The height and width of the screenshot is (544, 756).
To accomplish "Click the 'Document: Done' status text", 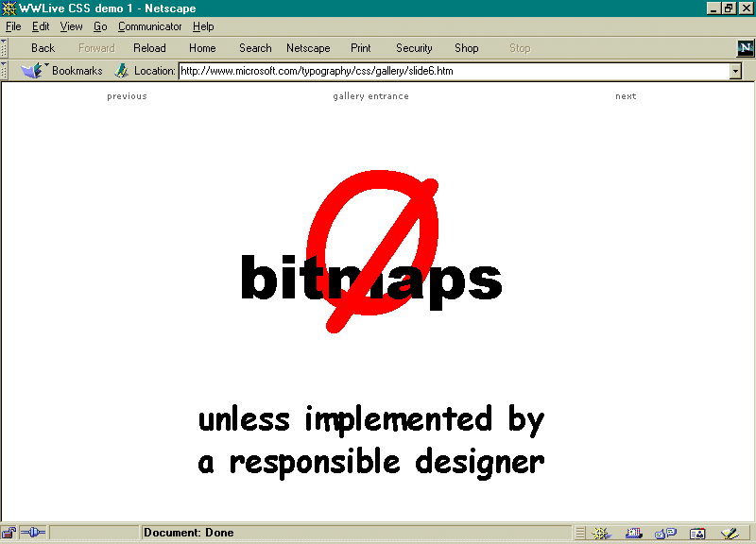I will pos(188,533).
